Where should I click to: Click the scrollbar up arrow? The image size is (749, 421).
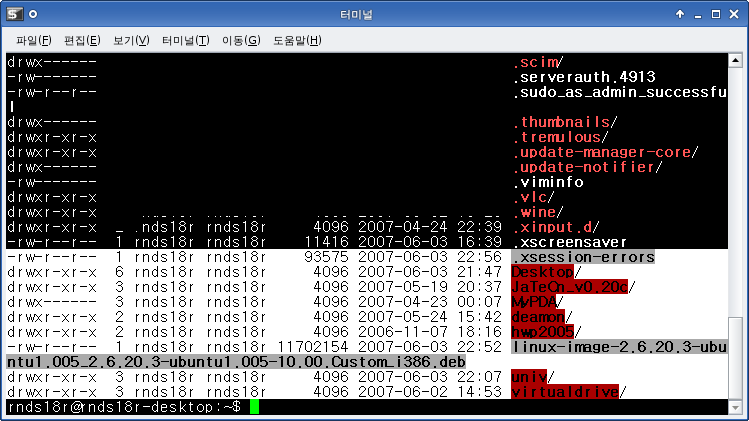point(737,59)
